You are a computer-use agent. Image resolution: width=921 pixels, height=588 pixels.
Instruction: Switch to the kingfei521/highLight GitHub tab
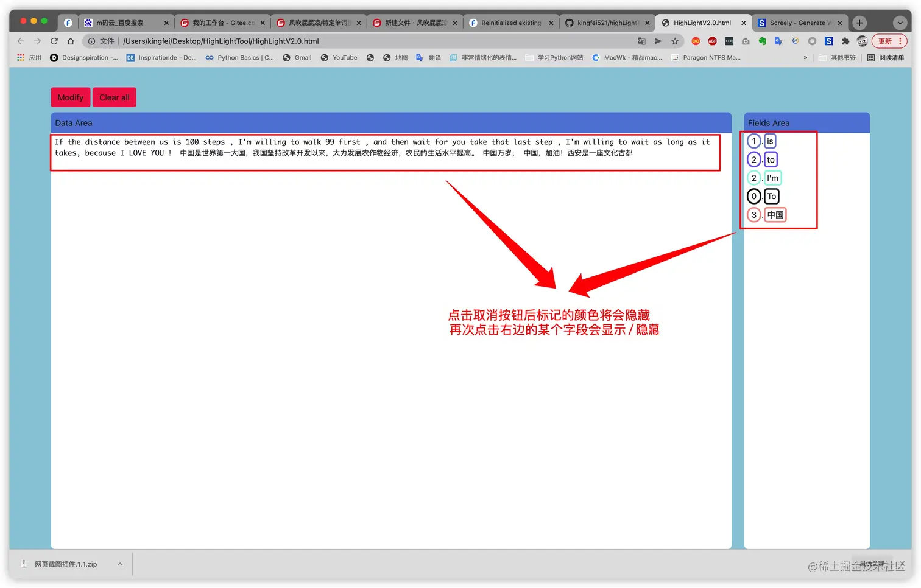[607, 23]
